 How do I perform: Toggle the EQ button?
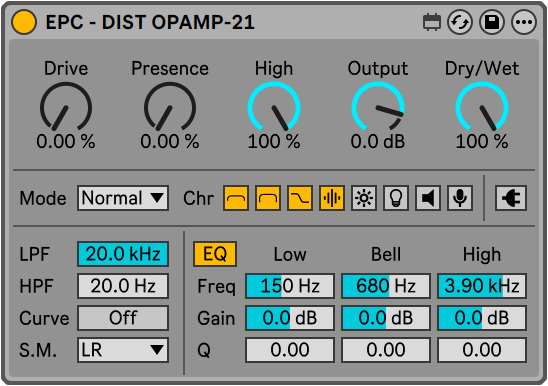point(215,254)
